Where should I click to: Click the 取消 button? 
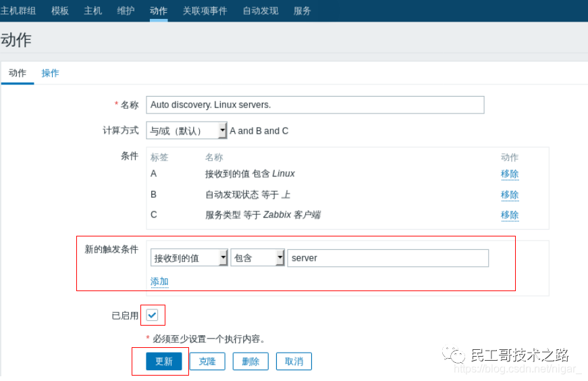point(294,361)
